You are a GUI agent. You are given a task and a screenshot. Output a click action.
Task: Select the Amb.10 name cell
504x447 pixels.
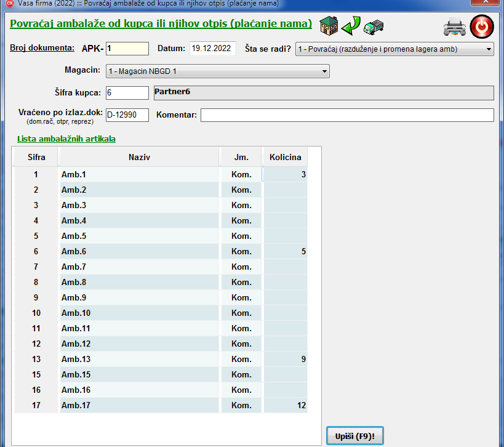click(139, 313)
